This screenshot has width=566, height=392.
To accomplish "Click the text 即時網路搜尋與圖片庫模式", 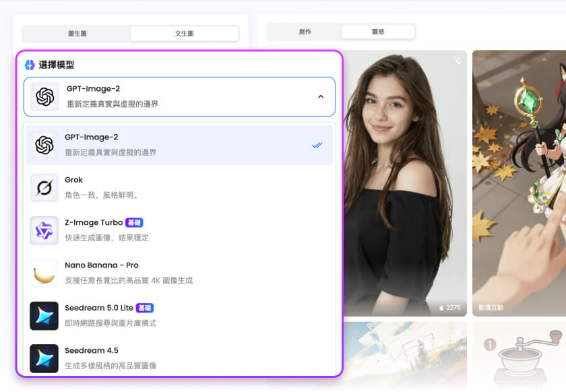I will pos(111,323).
